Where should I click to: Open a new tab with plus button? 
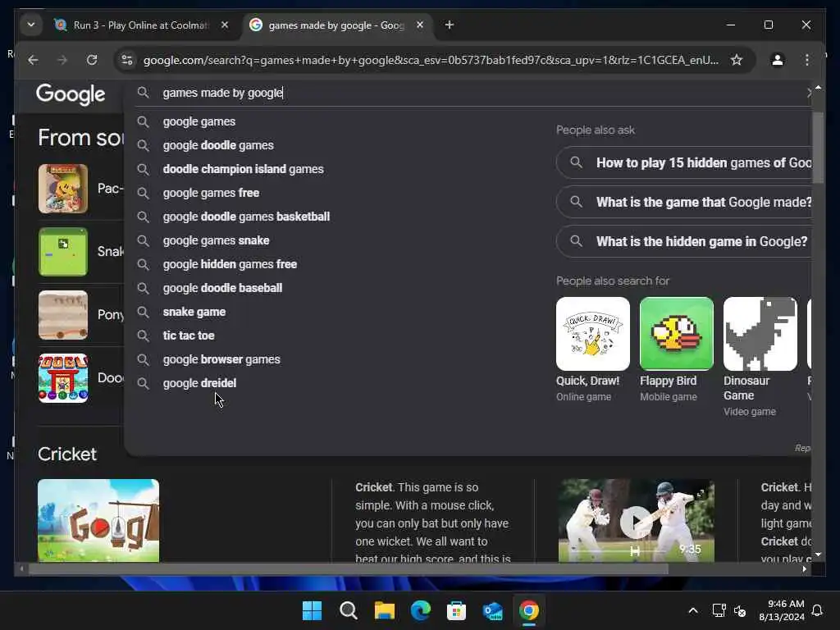450,25
